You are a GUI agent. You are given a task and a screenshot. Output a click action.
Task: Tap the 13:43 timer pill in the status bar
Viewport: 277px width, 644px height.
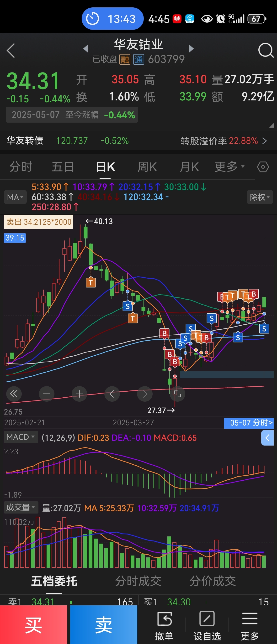click(113, 19)
